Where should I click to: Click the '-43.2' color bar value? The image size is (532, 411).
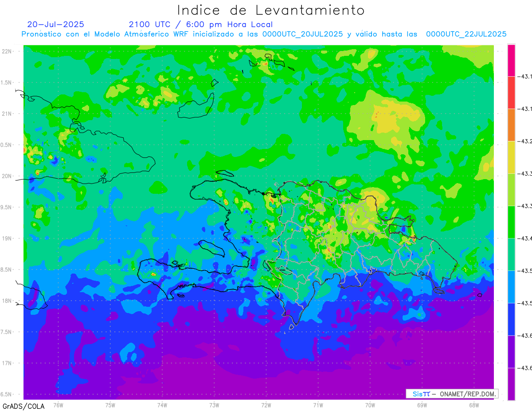click(524, 141)
